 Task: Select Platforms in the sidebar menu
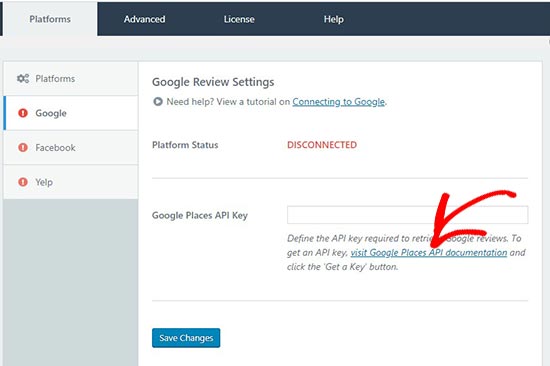[x=71, y=79]
